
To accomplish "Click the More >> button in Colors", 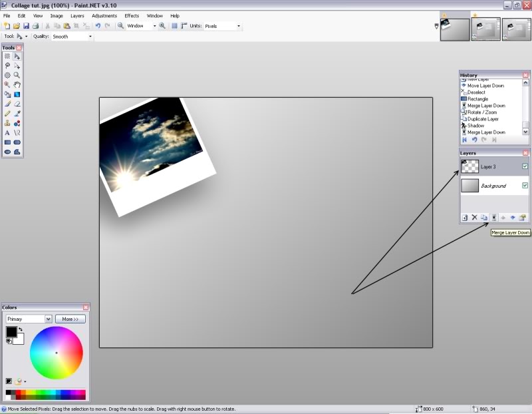I will [70, 319].
